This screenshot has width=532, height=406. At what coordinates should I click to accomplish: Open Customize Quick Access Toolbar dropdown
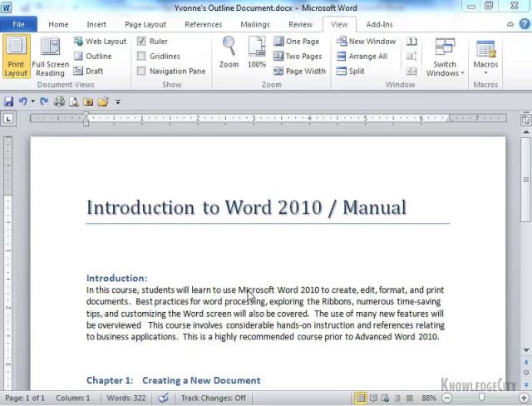point(118,102)
